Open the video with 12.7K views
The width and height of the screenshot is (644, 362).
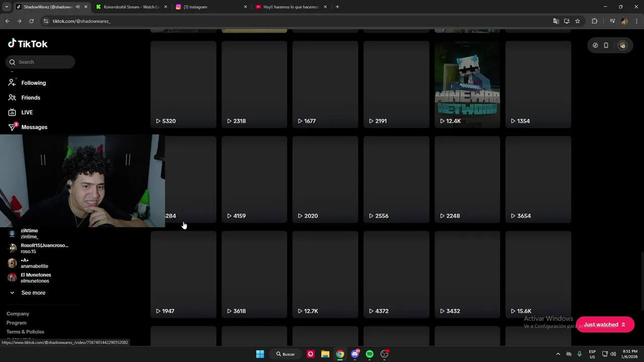tap(325, 274)
